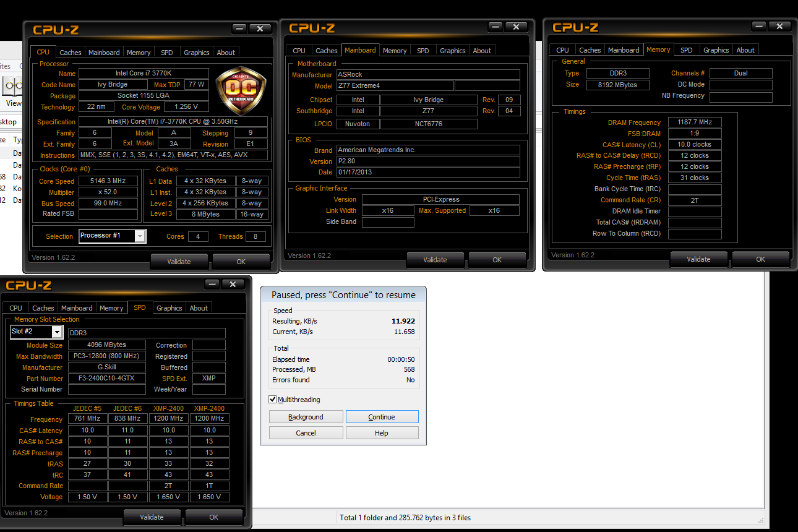Click the FSB:DRAM 1:9 value
This screenshot has height=532, width=798.
(695, 133)
